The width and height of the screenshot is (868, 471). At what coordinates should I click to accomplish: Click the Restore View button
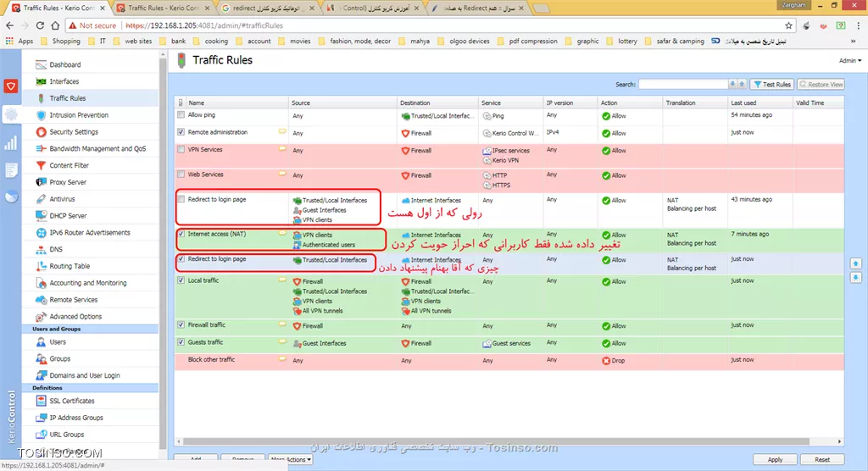[x=821, y=84]
